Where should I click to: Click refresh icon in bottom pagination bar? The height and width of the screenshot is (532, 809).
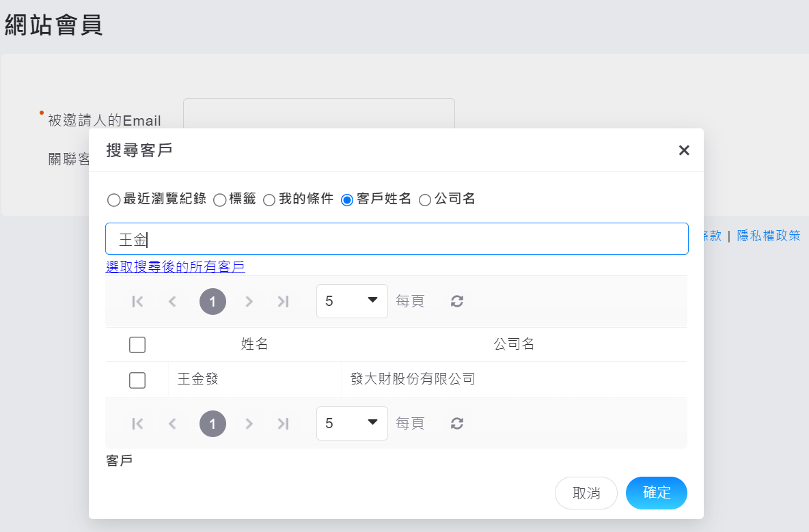coord(457,423)
